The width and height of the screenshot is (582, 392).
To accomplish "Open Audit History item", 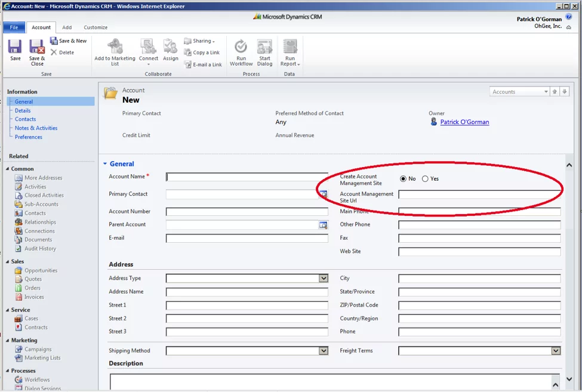I will point(36,248).
